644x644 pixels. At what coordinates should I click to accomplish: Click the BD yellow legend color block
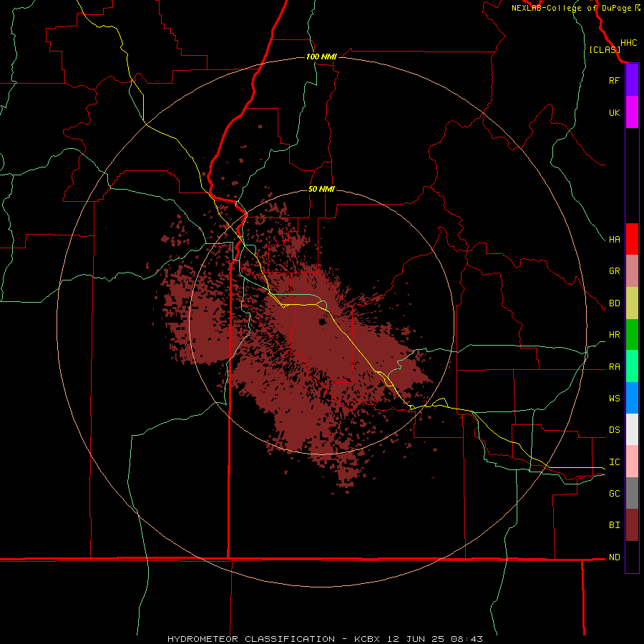pyautogui.click(x=632, y=303)
